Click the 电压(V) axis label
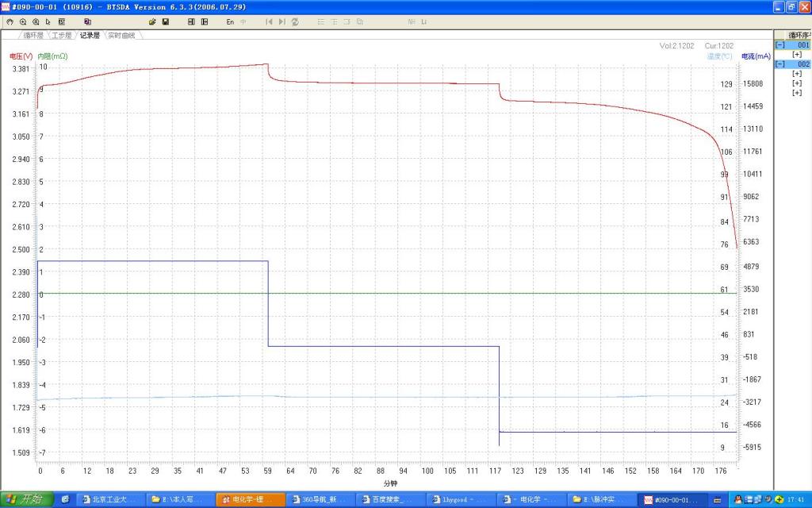This screenshot has width=812, height=508. pos(21,56)
